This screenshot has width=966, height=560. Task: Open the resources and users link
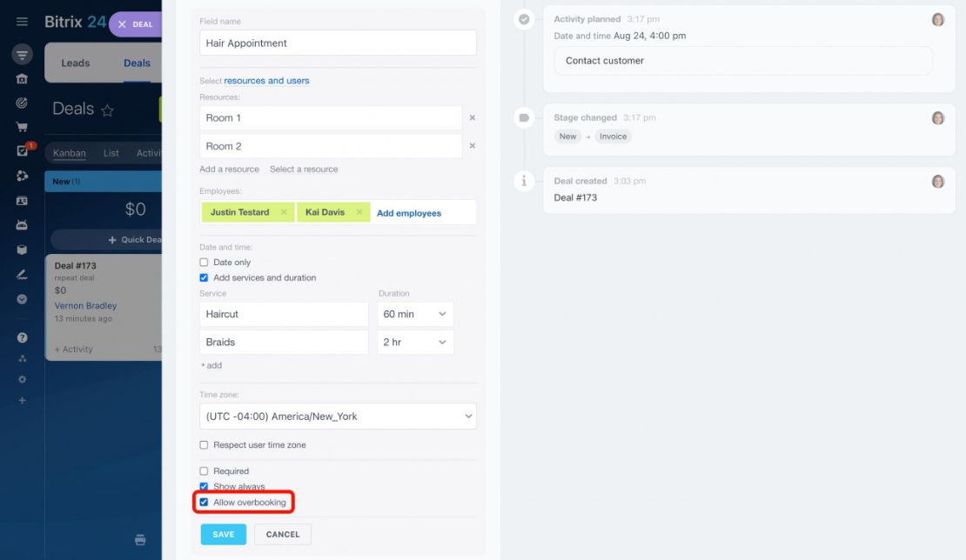click(x=266, y=81)
